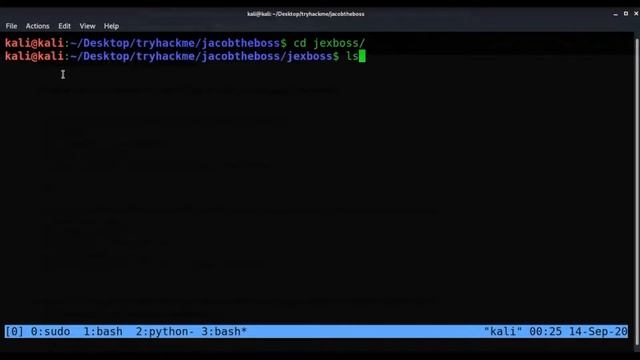Maximize the terminal window
640x360 pixels.
[626, 14]
